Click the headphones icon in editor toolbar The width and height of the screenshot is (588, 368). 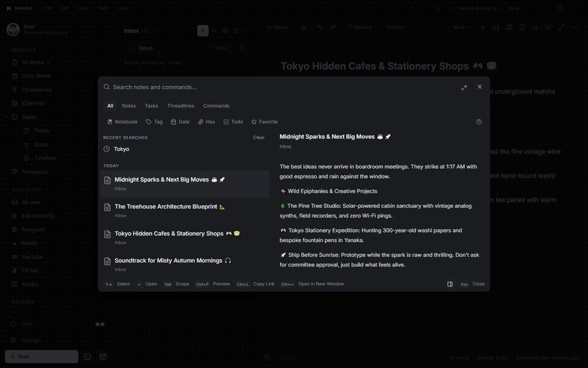point(496,28)
